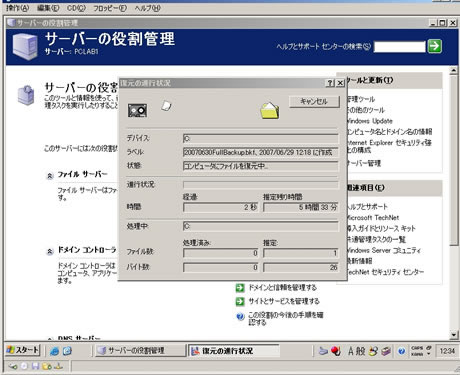Click the IME 般 conversion mode icon
The height and width of the screenshot is (375, 460).
pos(360,351)
